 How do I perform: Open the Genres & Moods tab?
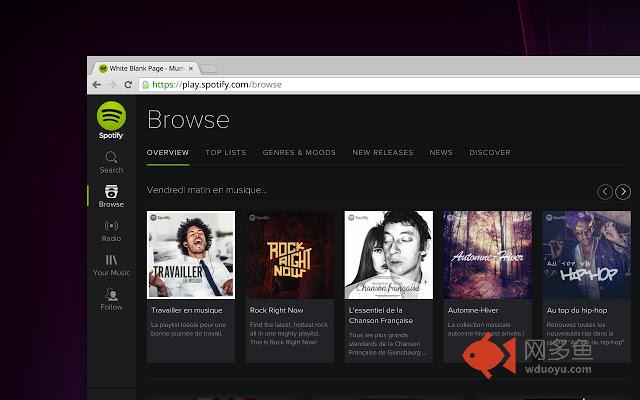coord(299,153)
